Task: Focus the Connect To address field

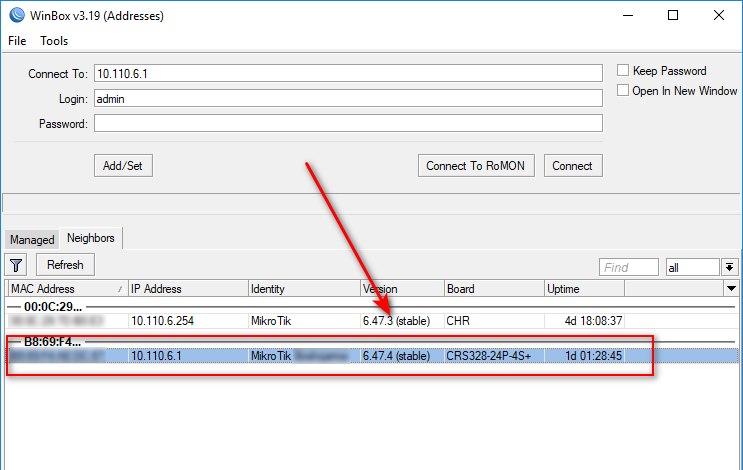Action: tap(348, 73)
